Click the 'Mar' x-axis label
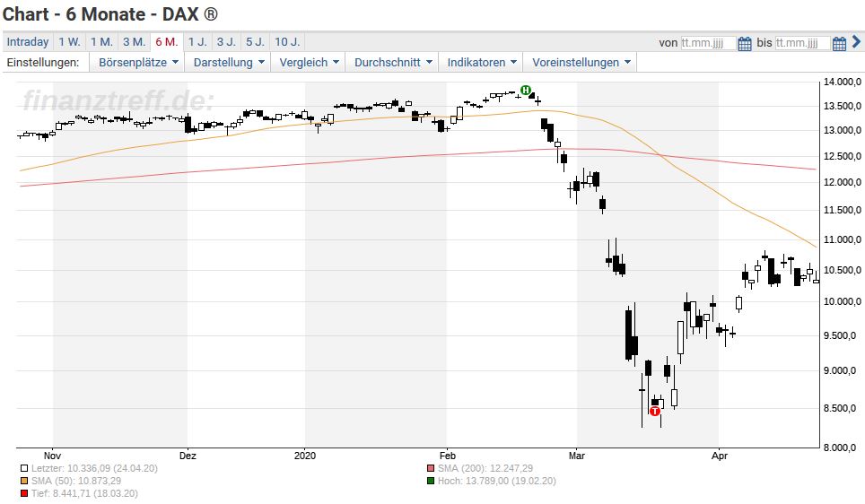The image size is (865, 504). coord(576,456)
